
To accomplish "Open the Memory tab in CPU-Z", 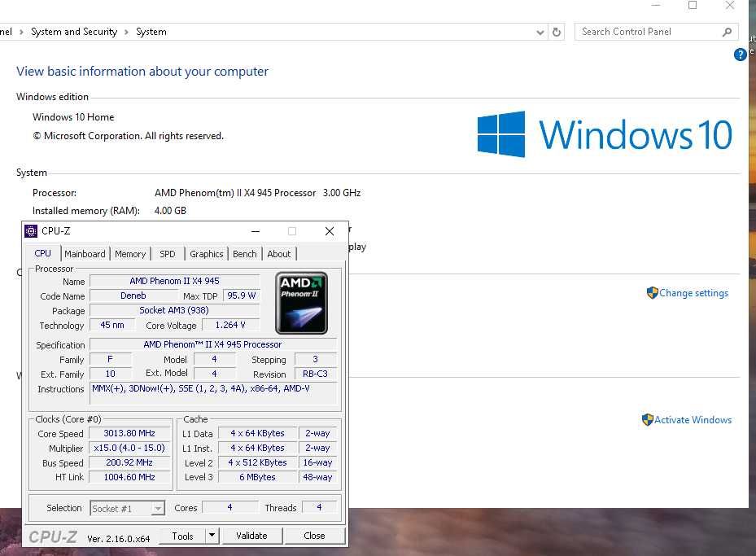I will 130,254.
